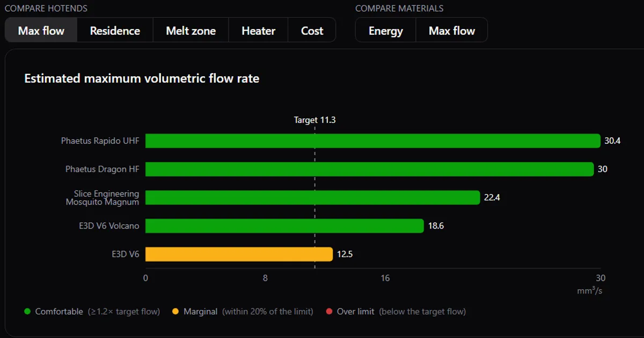This screenshot has height=338, width=644.
Task: Click the orange E3D V6 bar
Action: pyautogui.click(x=239, y=254)
